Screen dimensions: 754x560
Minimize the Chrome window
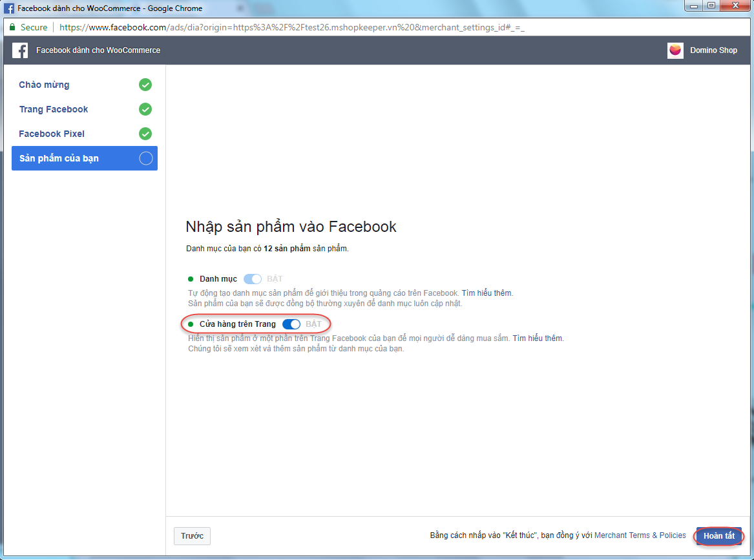click(x=694, y=6)
